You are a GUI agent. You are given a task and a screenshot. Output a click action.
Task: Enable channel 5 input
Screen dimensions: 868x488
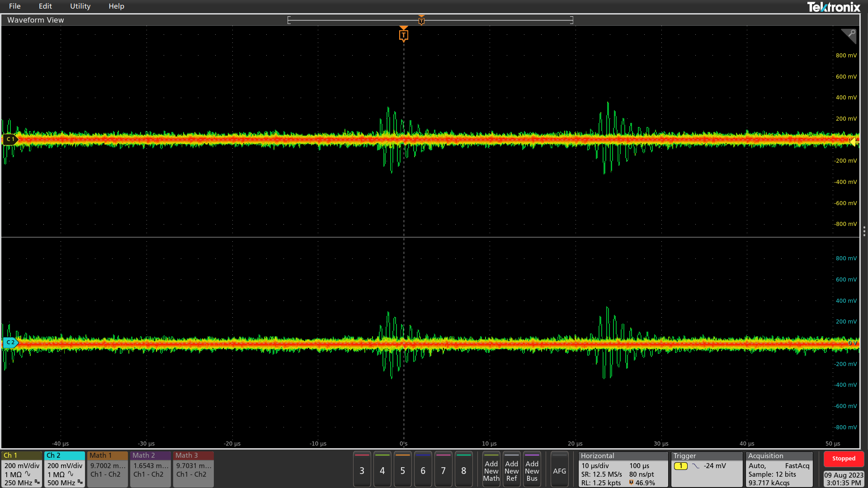[x=402, y=470]
